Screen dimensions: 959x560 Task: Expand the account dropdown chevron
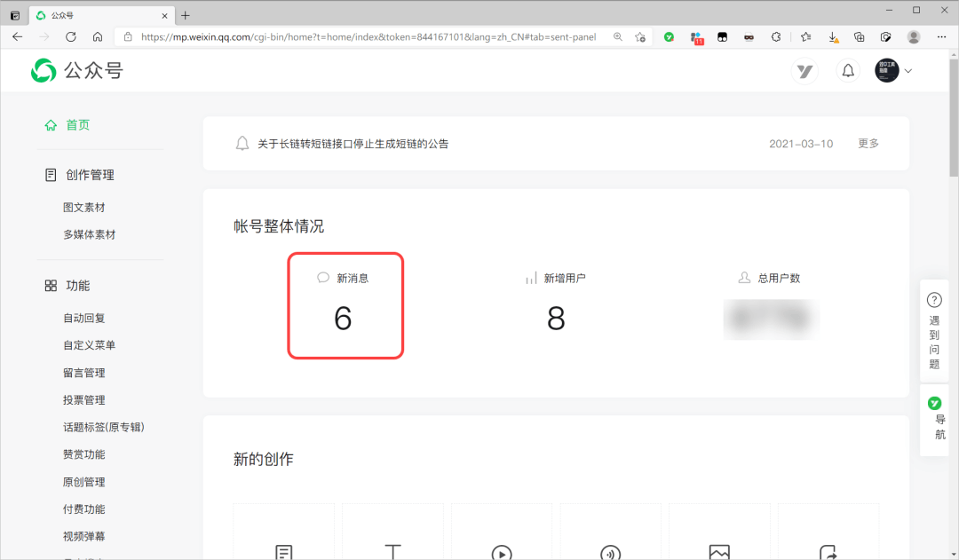908,71
